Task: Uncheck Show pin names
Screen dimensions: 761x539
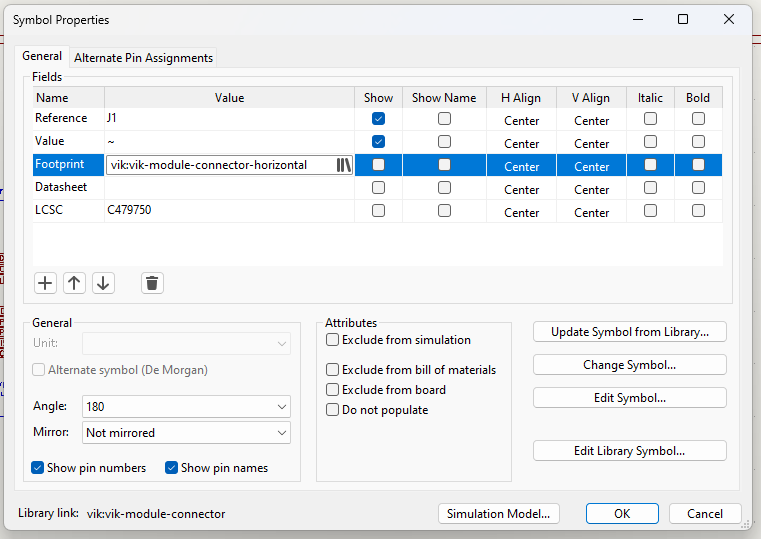Action: pos(171,468)
